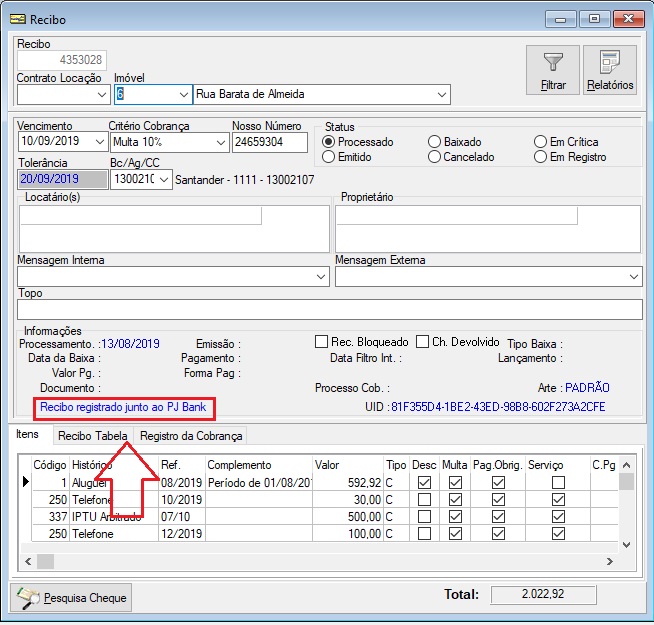Toggle Serviço checkbox in the Aluguel row
The height and width of the screenshot is (625, 654).
click(558, 483)
